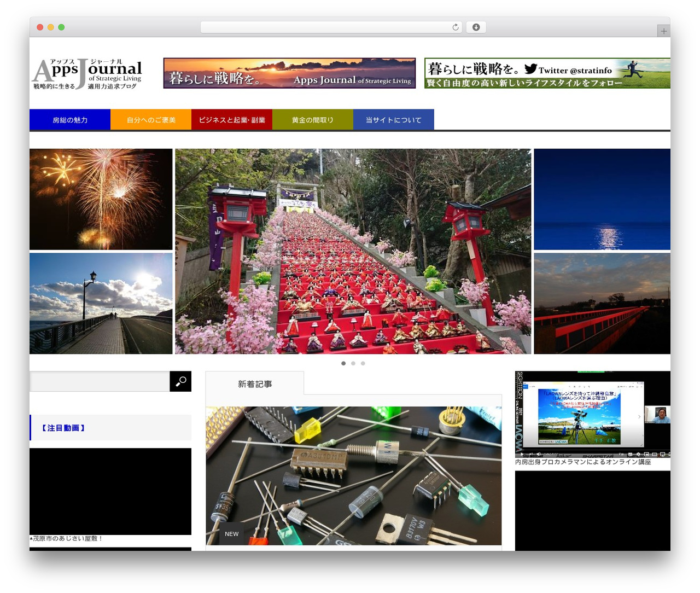Click the 【注目動画】 heading
Screen dimensions: 700x593
[63, 428]
